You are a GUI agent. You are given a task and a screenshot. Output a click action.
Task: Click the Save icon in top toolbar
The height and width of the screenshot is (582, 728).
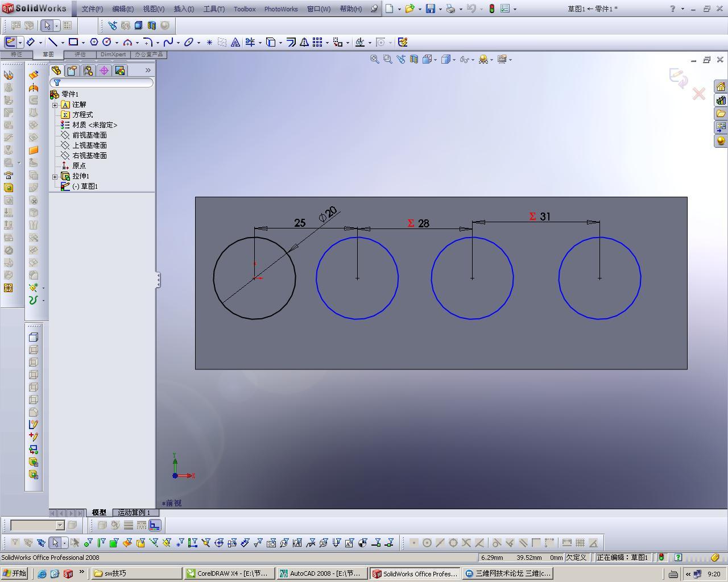pos(431,9)
